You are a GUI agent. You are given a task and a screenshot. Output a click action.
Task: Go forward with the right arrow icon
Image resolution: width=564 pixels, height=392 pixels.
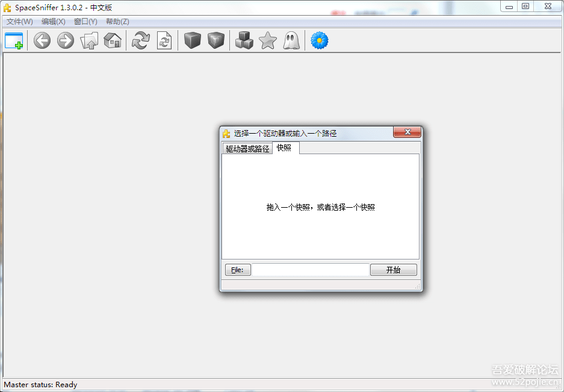tap(65, 41)
